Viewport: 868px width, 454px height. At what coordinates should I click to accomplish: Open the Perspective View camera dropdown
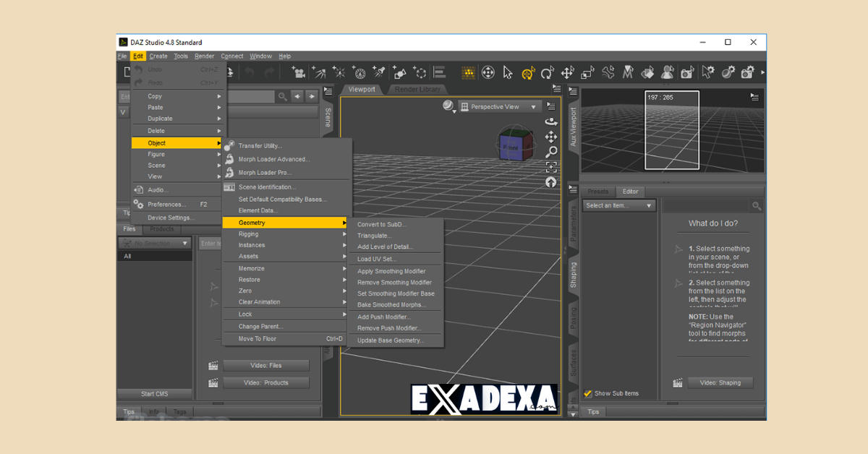501,106
